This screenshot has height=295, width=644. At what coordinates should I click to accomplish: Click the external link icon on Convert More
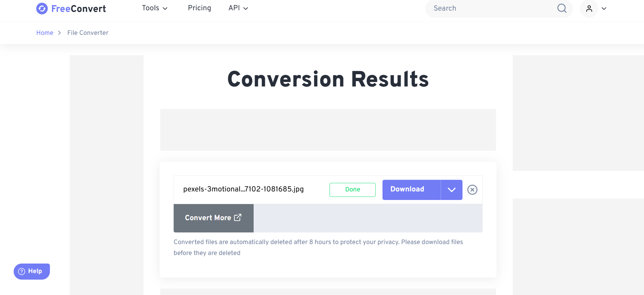[x=238, y=217]
